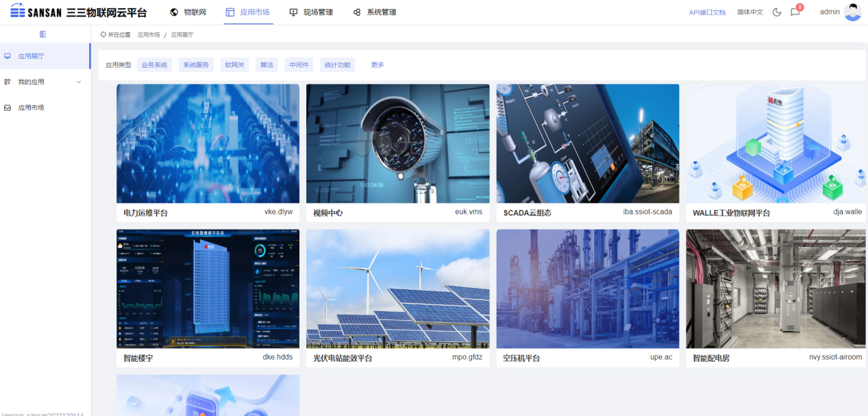Expand 更多 application types

click(x=377, y=65)
